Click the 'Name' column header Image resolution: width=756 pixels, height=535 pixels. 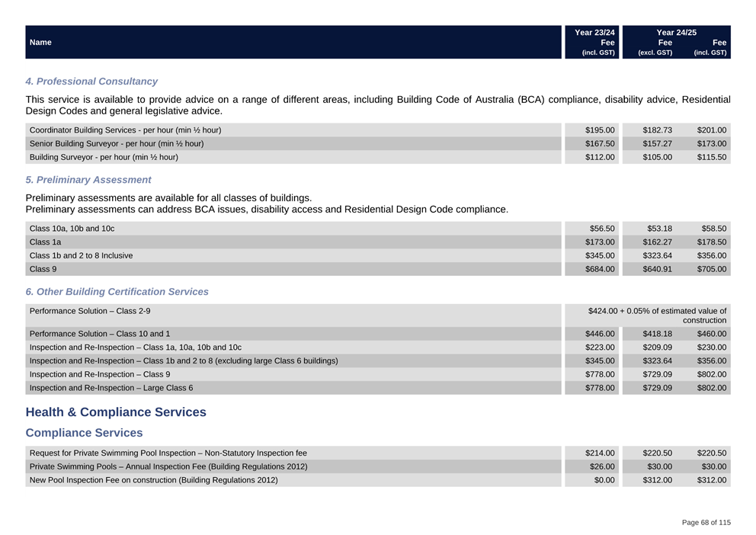coord(40,43)
